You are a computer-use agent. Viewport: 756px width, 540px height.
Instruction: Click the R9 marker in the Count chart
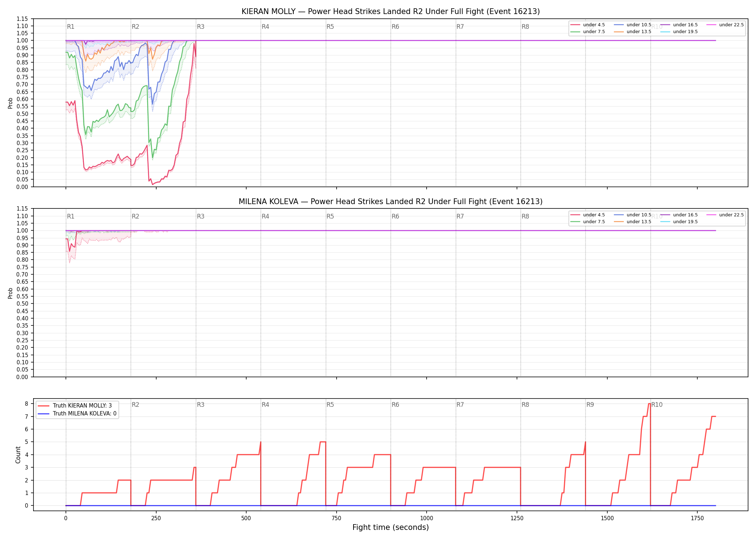pyautogui.click(x=590, y=405)
